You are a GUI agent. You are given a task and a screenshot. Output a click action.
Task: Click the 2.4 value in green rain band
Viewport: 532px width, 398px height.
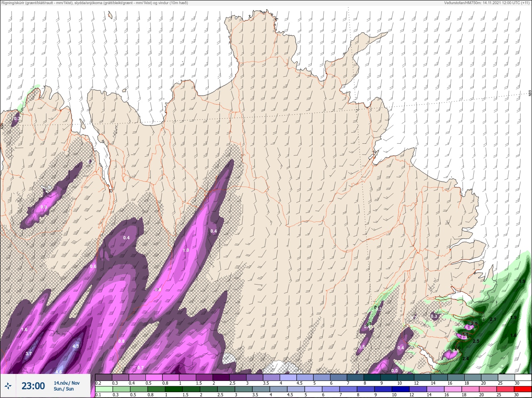[x=465, y=359]
